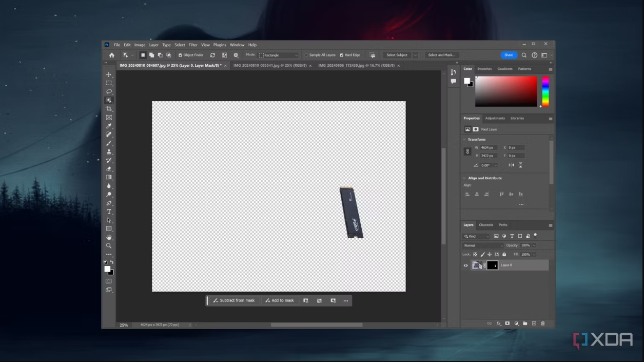Viewport: 644px width, 362px height.
Task: Toggle the Hard Edge checkbox
Action: (x=342, y=55)
